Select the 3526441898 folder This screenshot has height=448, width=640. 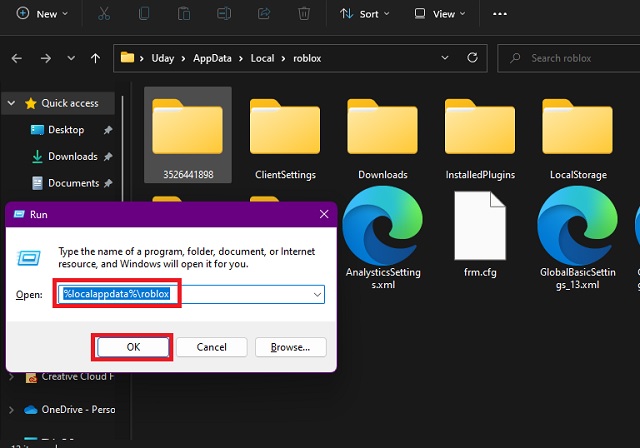(188, 135)
